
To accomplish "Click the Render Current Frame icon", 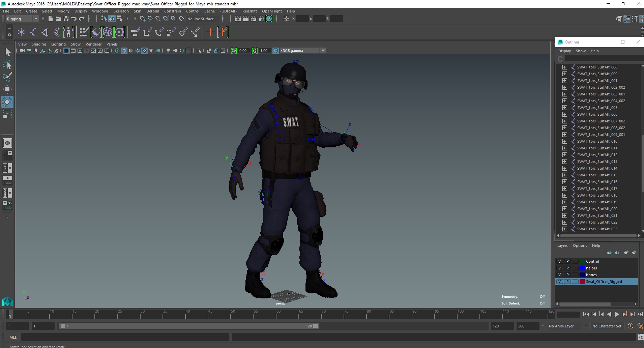I will [x=246, y=19].
